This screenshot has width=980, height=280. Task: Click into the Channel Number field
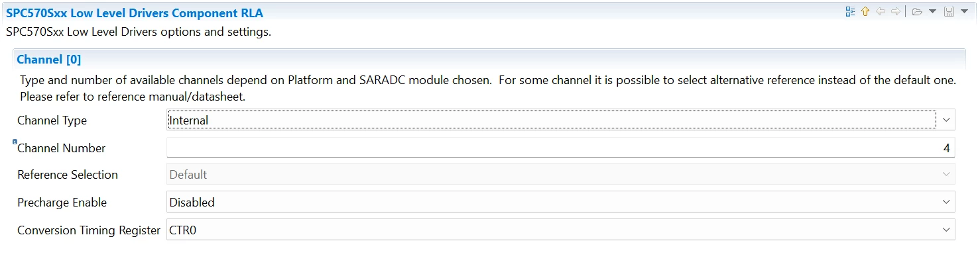(x=560, y=148)
